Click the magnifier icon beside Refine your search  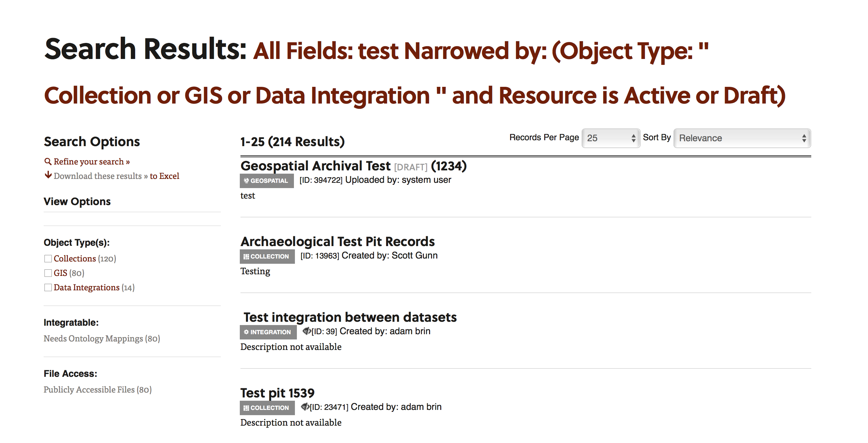coord(48,162)
